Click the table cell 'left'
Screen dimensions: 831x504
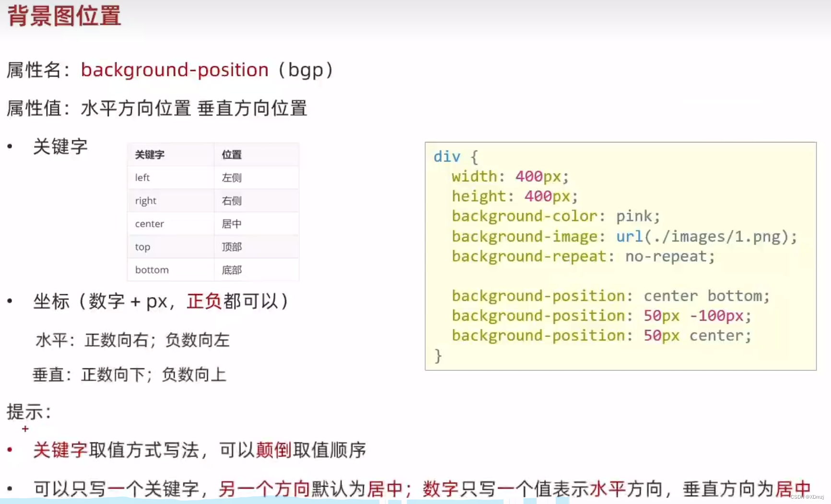click(x=170, y=178)
